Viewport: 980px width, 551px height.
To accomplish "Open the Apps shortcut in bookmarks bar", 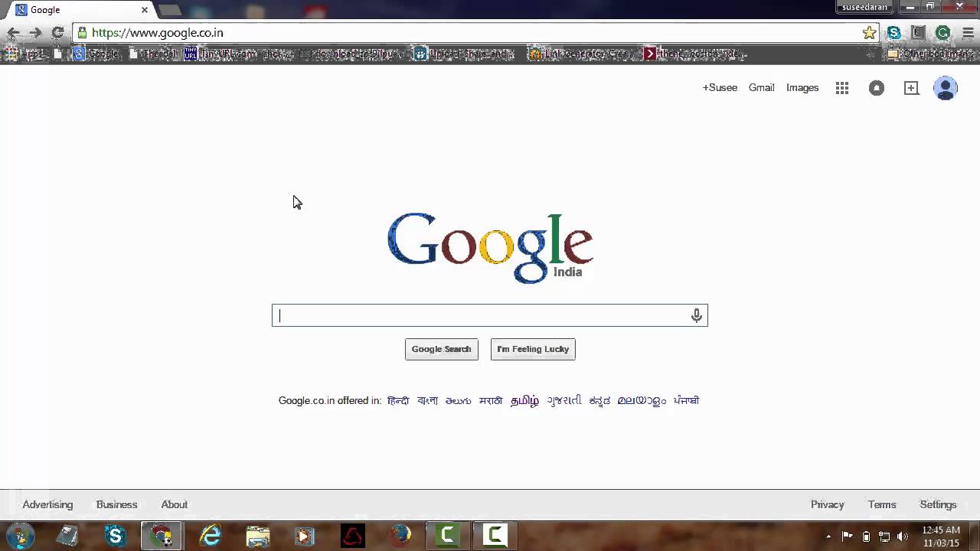I will 25,54.
